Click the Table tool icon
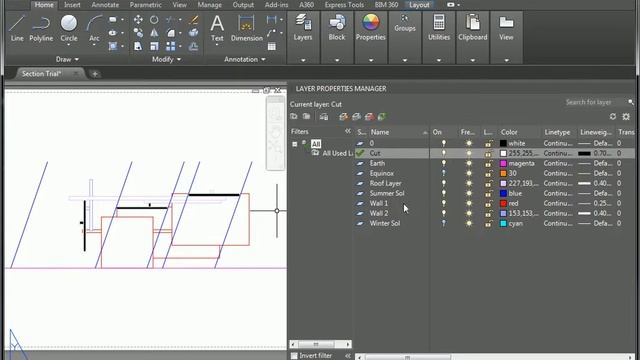The image size is (640, 360). pyautogui.click(x=271, y=47)
